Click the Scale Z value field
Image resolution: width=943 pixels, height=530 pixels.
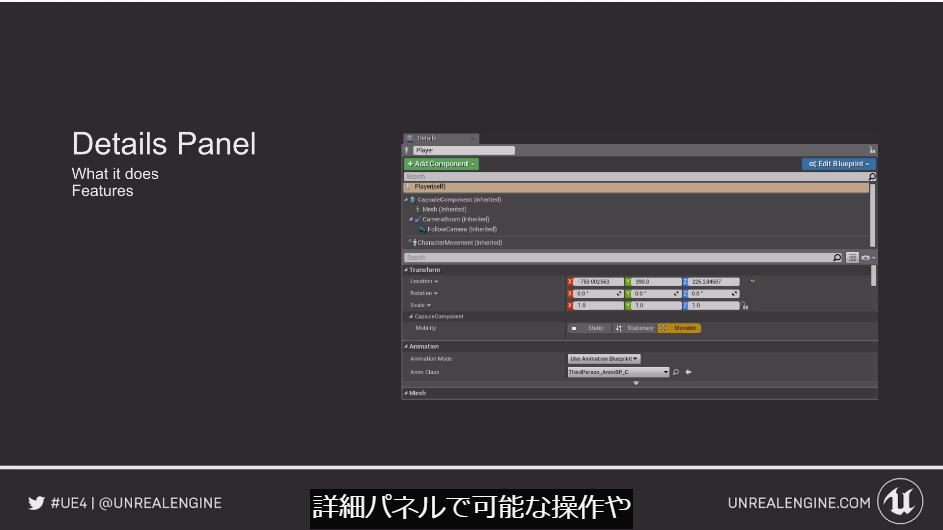(714, 306)
